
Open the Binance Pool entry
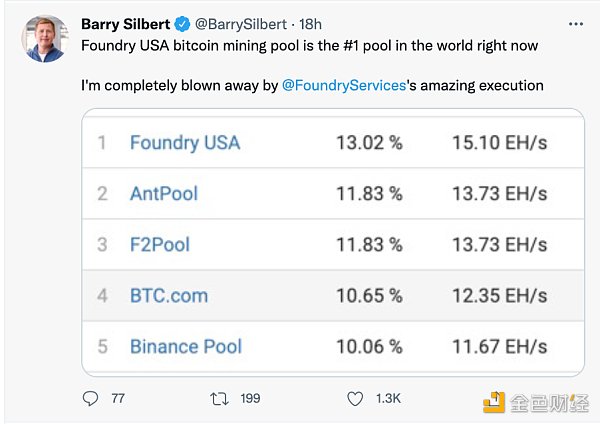pyautogui.click(x=186, y=346)
